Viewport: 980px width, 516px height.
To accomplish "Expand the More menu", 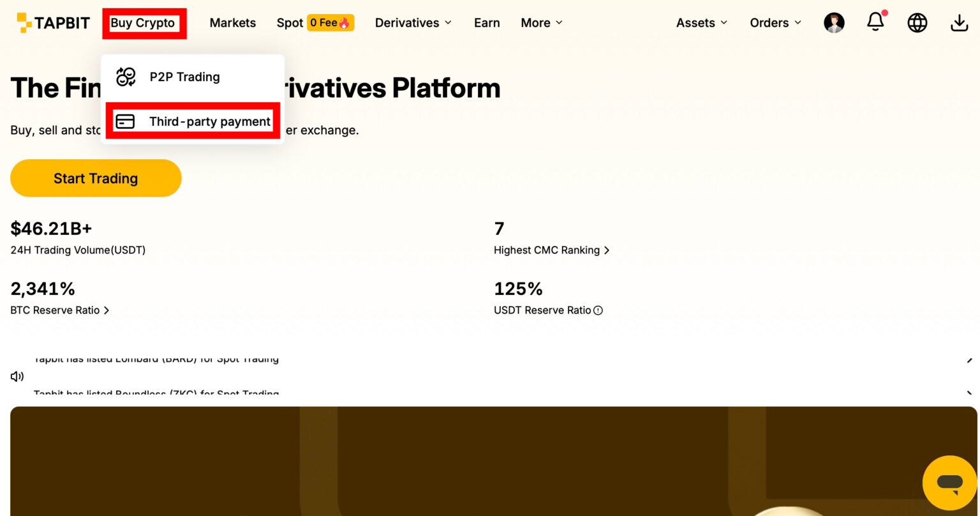I will point(542,23).
